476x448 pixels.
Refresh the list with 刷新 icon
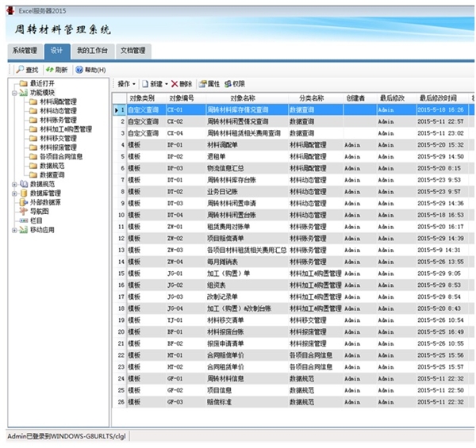pyautogui.click(x=49, y=70)
